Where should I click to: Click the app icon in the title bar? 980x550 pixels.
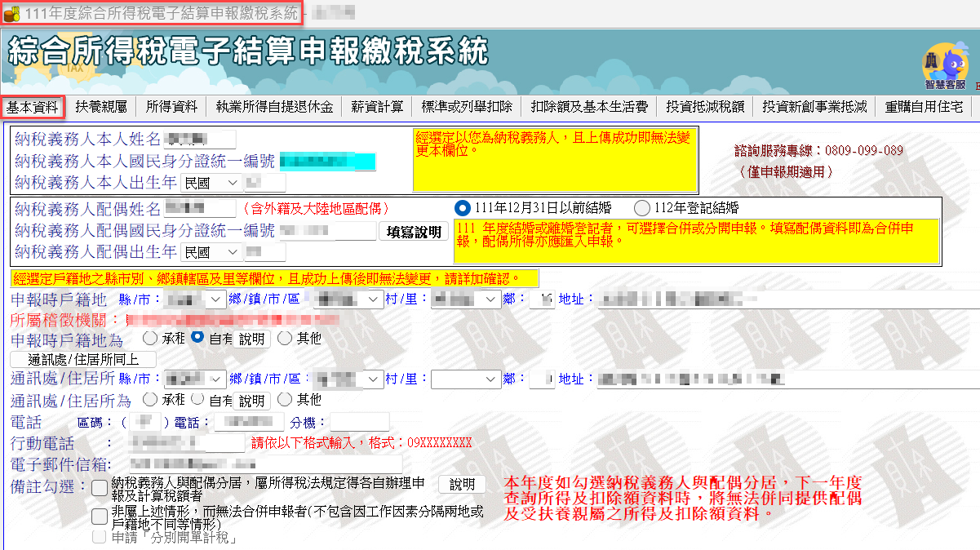pos(11,13)
